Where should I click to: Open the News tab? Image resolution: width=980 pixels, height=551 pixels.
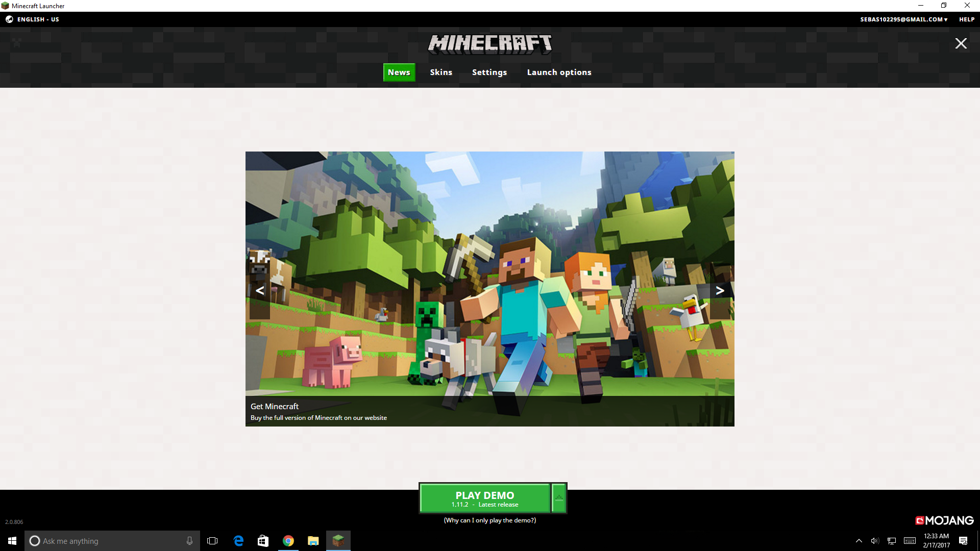pyautogui.click(x=399, y=72)
